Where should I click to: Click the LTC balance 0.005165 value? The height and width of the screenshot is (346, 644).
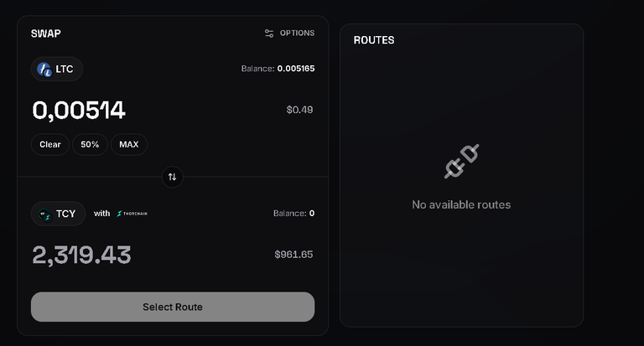tap(296, 69)
